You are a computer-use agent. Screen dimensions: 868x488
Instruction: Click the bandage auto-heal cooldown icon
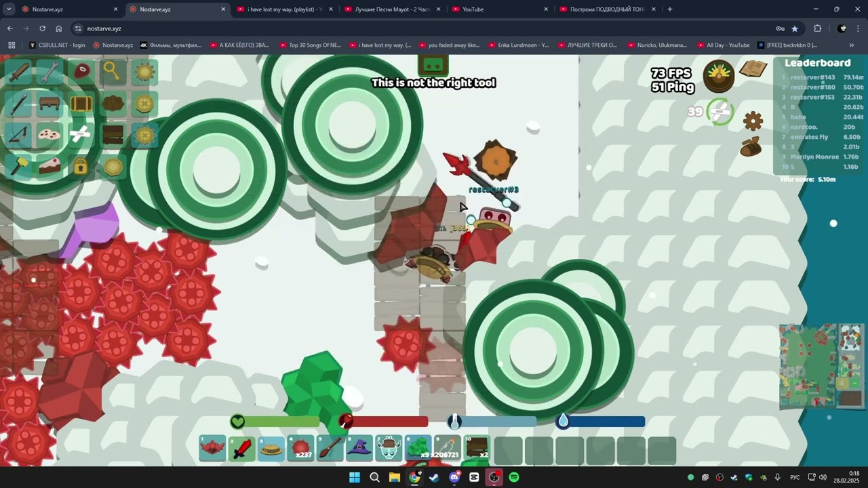720,112
